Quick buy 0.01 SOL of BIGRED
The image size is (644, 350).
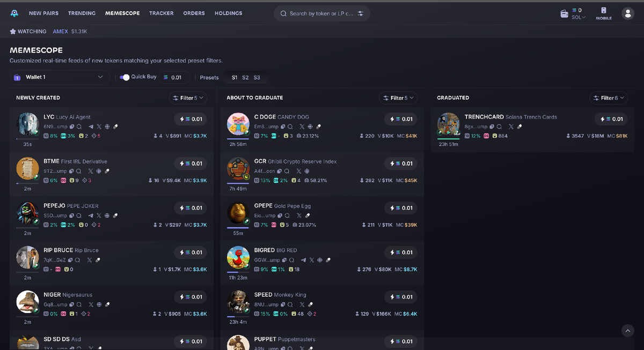click(x=401, y=252)
